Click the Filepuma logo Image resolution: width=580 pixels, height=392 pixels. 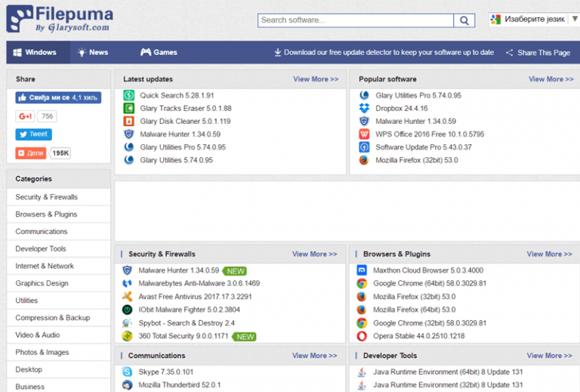coord(60,18)
